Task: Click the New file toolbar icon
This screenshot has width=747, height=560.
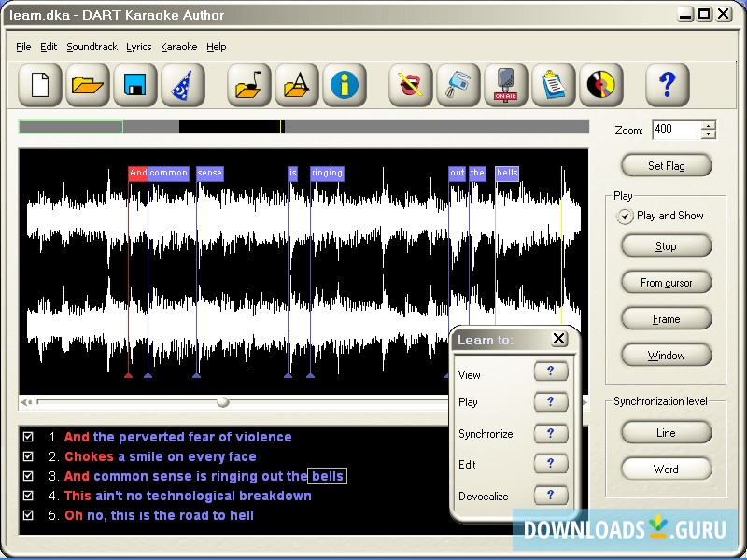Action: [x=39, y=86]
